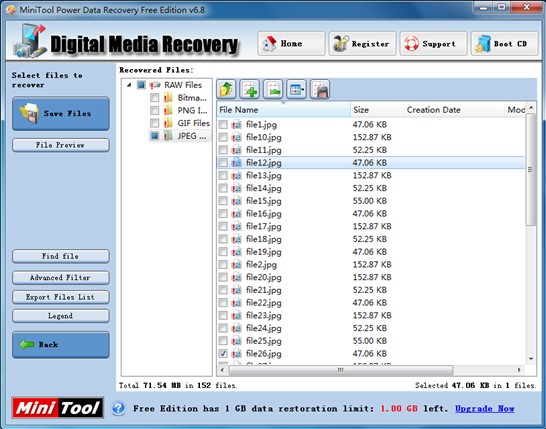The width and height of the screenshot is (546, 429).
Task: Open the Advanced Filter
Action: (61, 278)
